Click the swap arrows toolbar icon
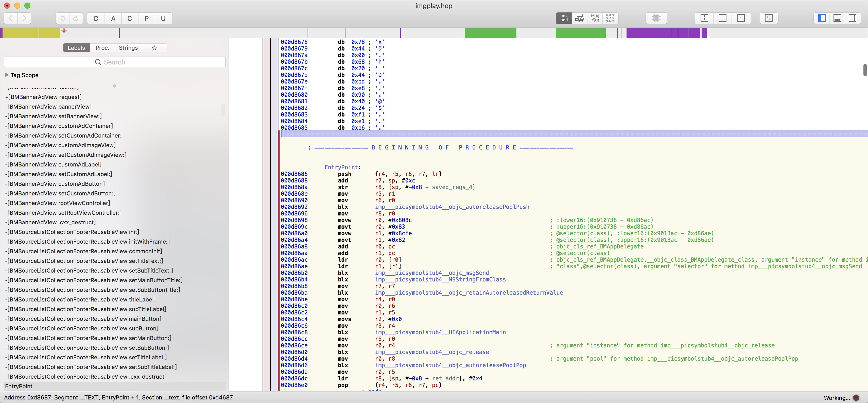Screen dimensions: 868x403 769,18
